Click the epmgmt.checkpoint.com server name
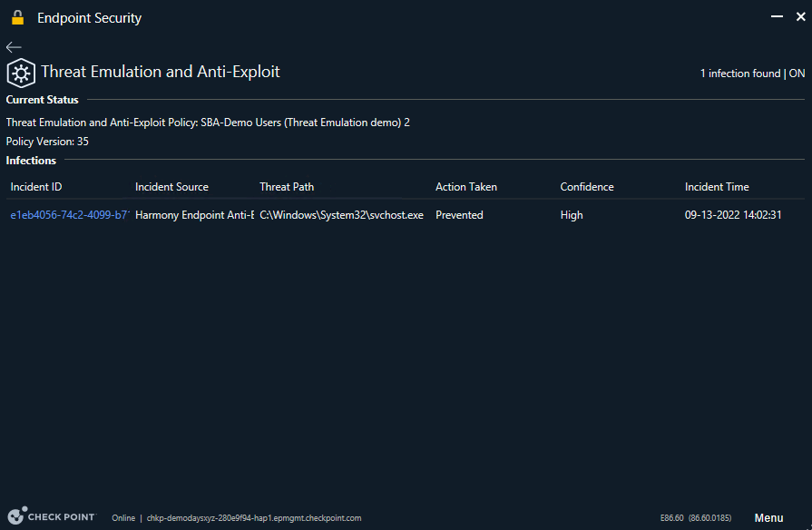 254,518
